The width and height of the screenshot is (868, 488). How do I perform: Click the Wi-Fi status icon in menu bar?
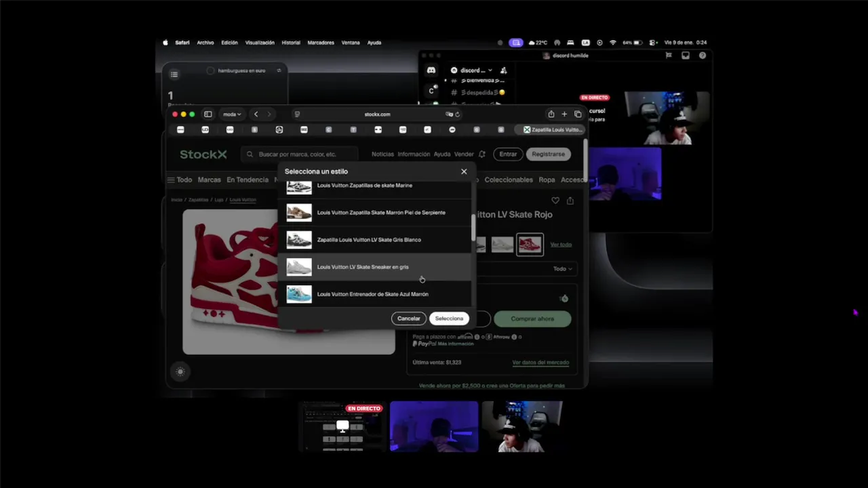(613, 43)
